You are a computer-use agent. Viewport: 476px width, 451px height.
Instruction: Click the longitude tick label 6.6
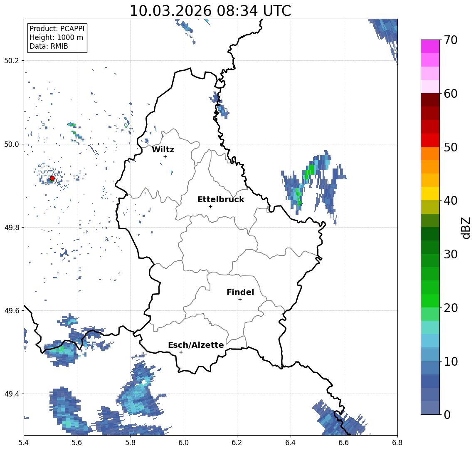click(344, 443)
